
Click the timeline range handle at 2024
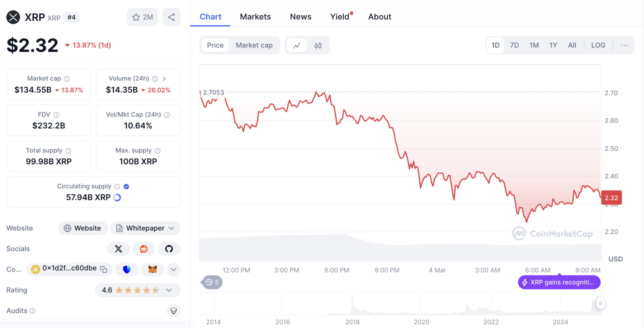click(x=600, y=303)
